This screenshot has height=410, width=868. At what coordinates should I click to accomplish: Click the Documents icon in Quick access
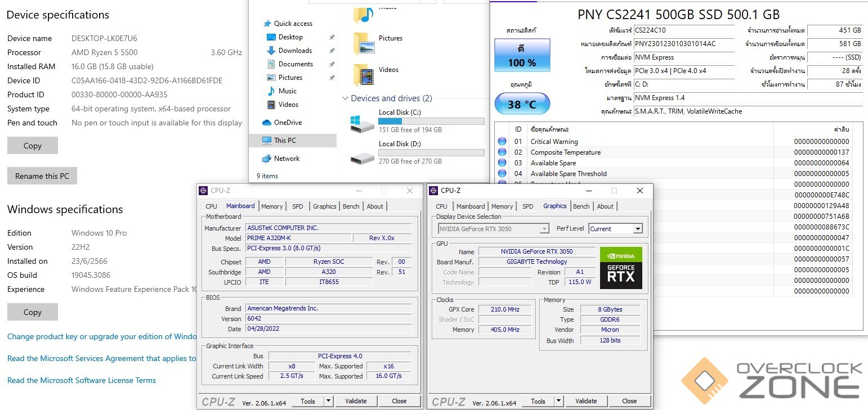point(271,64)
